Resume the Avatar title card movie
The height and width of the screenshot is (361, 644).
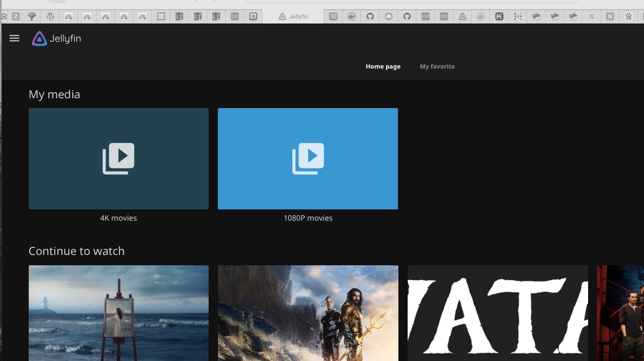(x=497, y=313)
